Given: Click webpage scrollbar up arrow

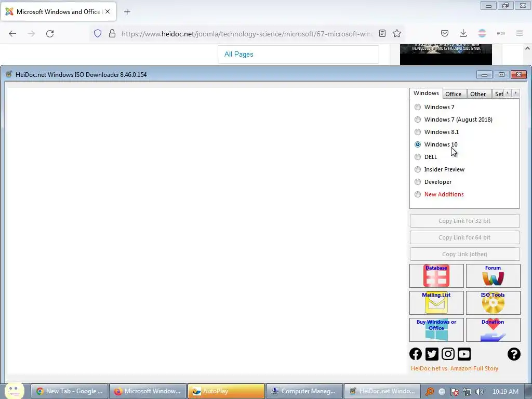Looking at the screenshot, I should tap(528, 48).
